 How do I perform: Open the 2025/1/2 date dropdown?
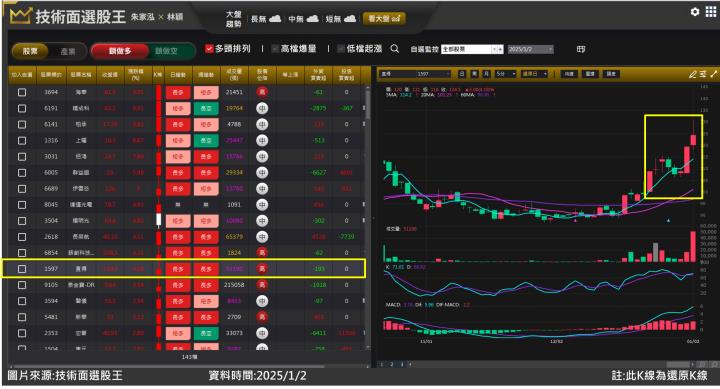[x=530, y=49]
